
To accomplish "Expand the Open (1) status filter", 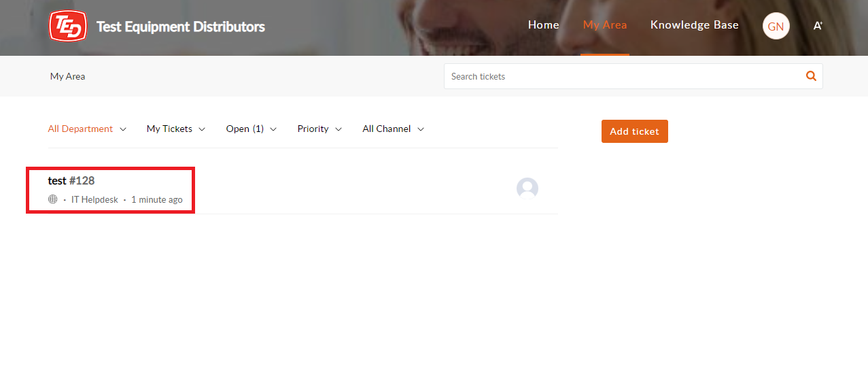I will (x=251, y=129).
